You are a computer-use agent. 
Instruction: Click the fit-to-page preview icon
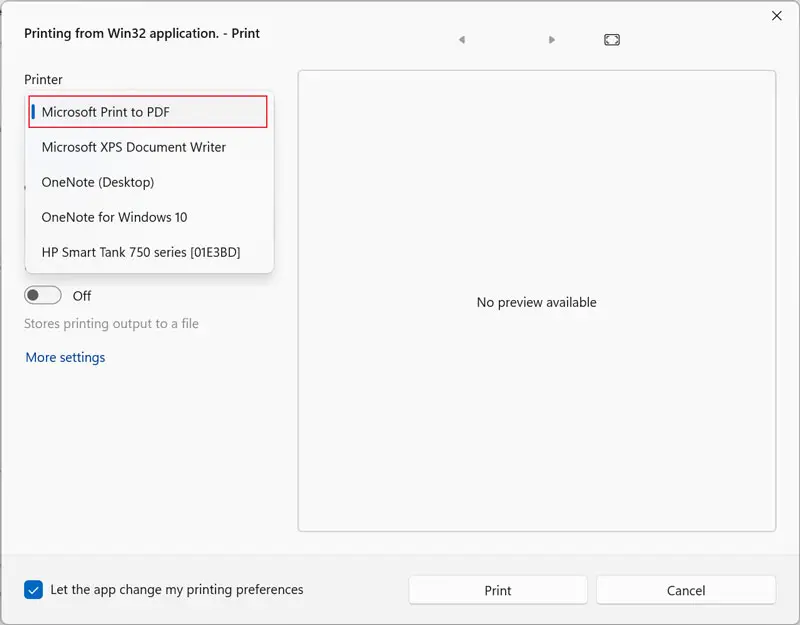tap(612, 40)
